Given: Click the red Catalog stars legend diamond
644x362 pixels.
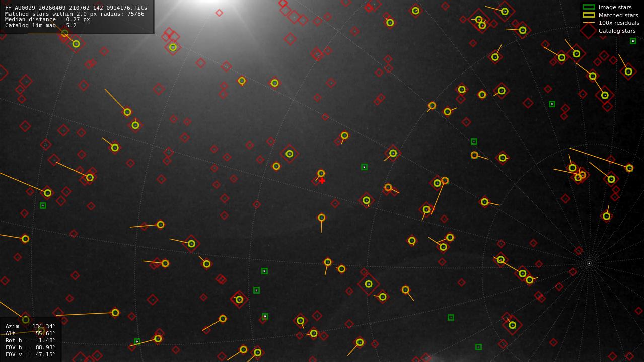Looking at the screenshot, I should pyautogui.click(x=589, y=31).
